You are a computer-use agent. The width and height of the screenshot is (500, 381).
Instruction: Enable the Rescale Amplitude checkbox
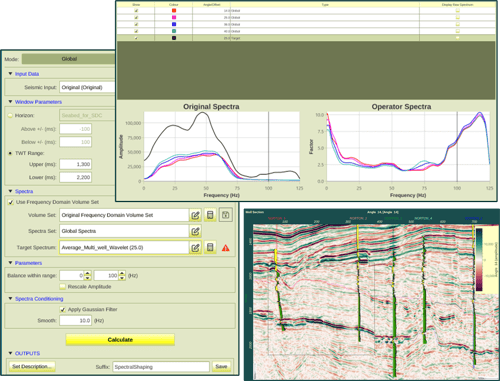click(x=62, y=287)
